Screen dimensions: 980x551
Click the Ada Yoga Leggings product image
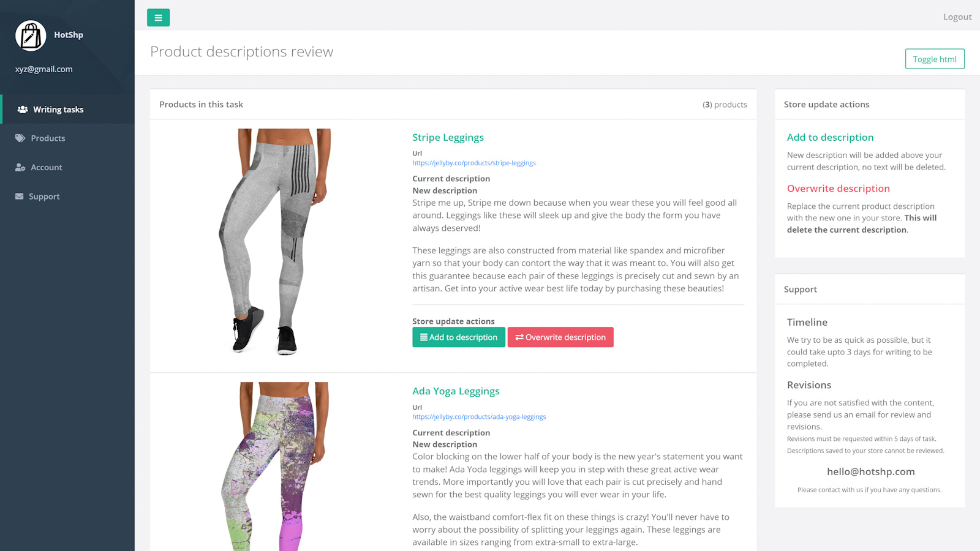(x=275, y=467)
